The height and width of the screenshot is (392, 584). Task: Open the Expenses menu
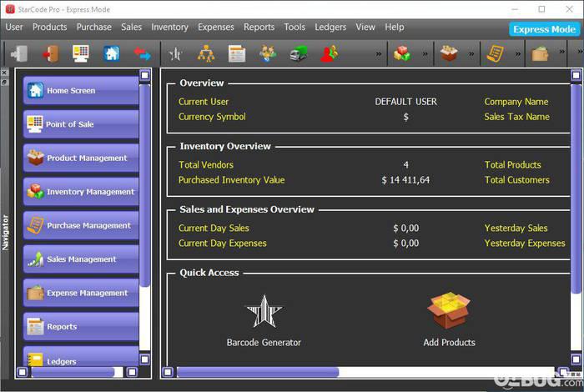[215, 28]
